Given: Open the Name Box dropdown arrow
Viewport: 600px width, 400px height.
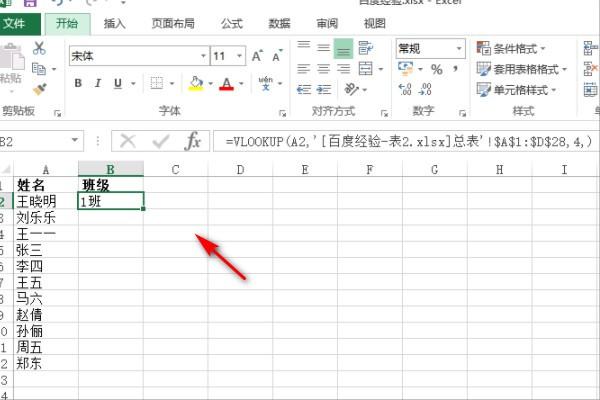Looking at the screenshot, I should click(75, 140).
